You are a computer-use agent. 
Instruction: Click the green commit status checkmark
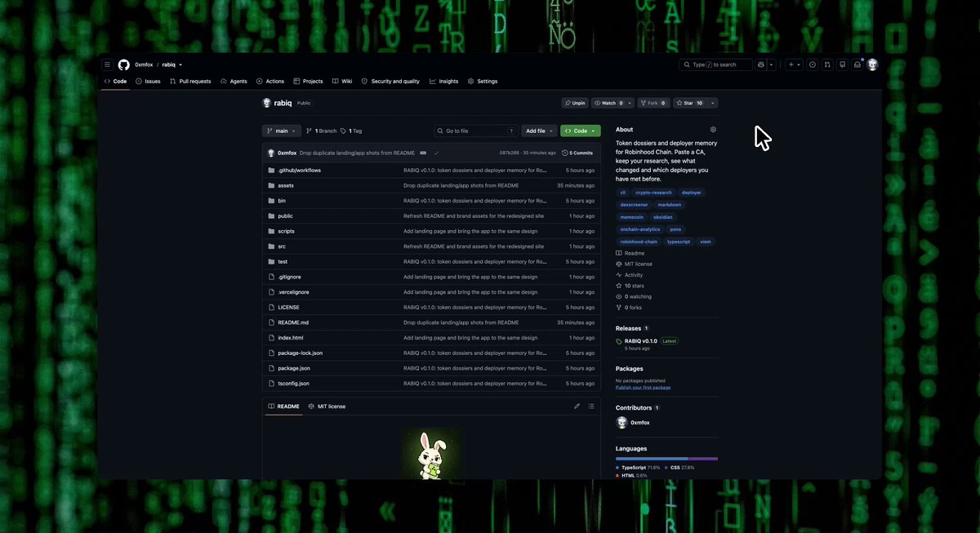[436, 153]
